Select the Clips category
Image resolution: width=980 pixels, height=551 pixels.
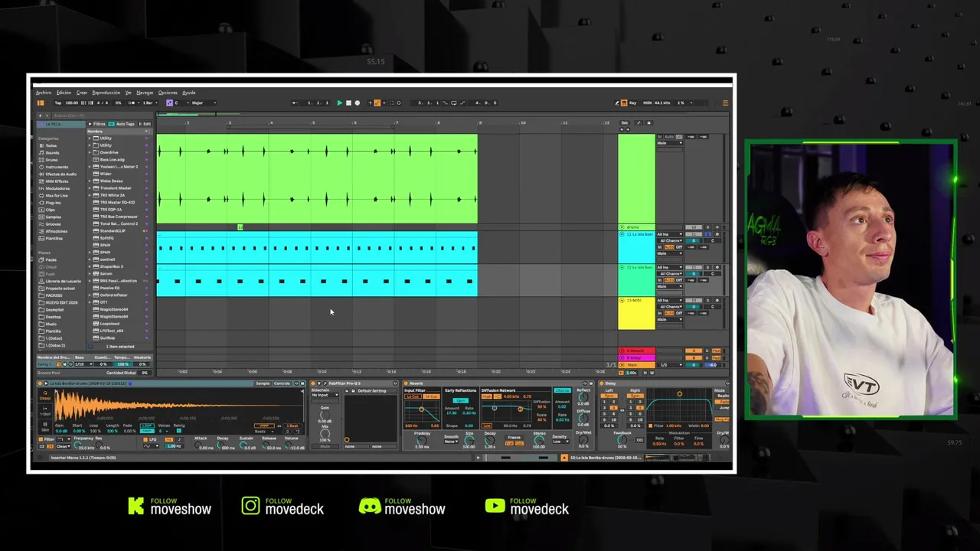click(x=51, y=210)
